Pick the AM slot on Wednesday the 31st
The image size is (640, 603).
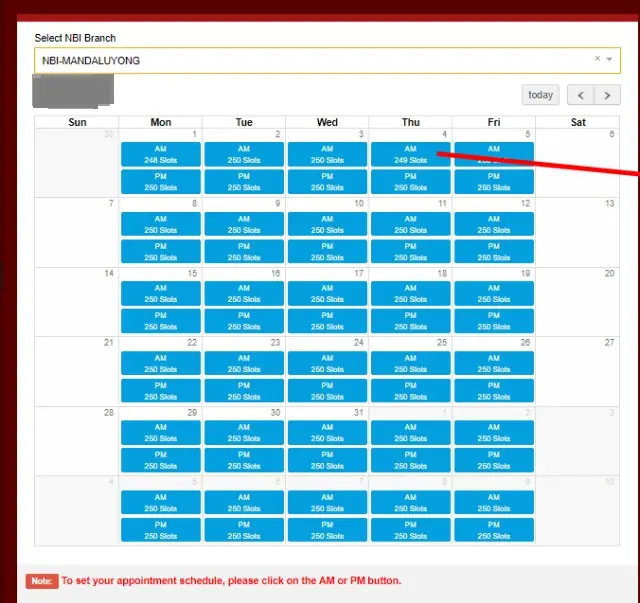coord(327,432)
